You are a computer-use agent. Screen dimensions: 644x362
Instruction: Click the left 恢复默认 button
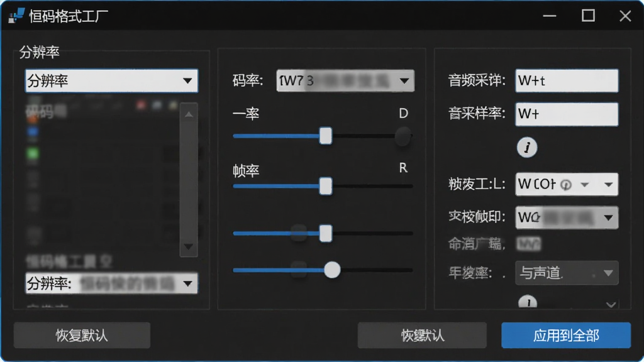pos(82,336)
